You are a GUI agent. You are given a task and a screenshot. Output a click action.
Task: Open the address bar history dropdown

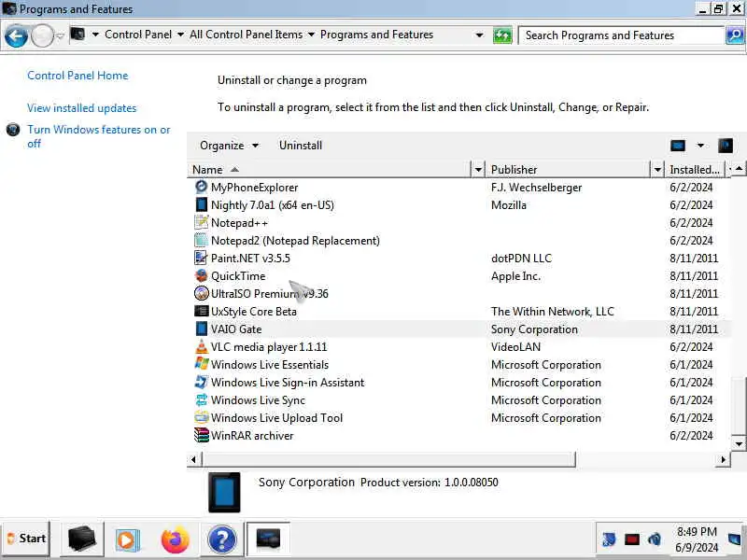(x=479, y=35)
